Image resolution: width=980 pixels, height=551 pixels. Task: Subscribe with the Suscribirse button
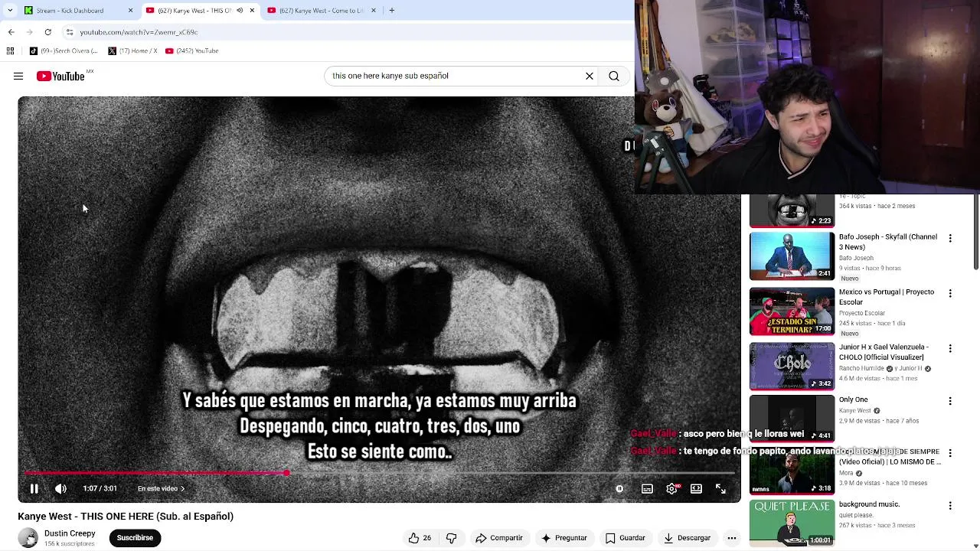[135, 538]
